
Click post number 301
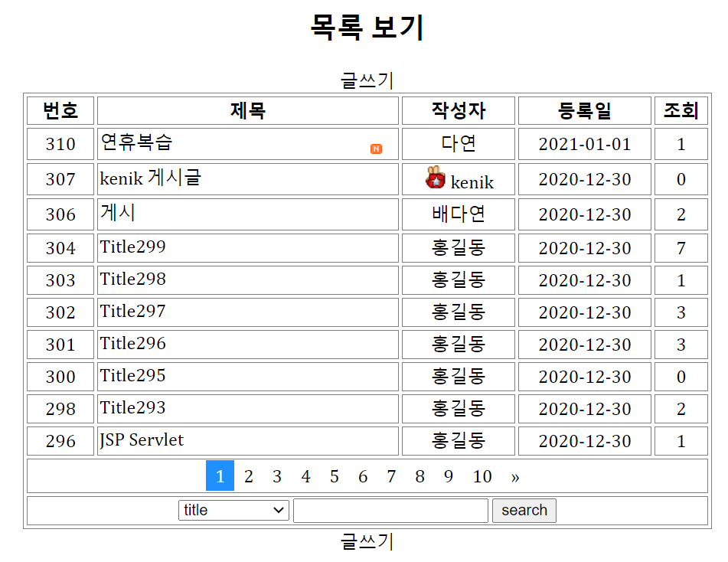pyautogui.click(x=60, y=345)
